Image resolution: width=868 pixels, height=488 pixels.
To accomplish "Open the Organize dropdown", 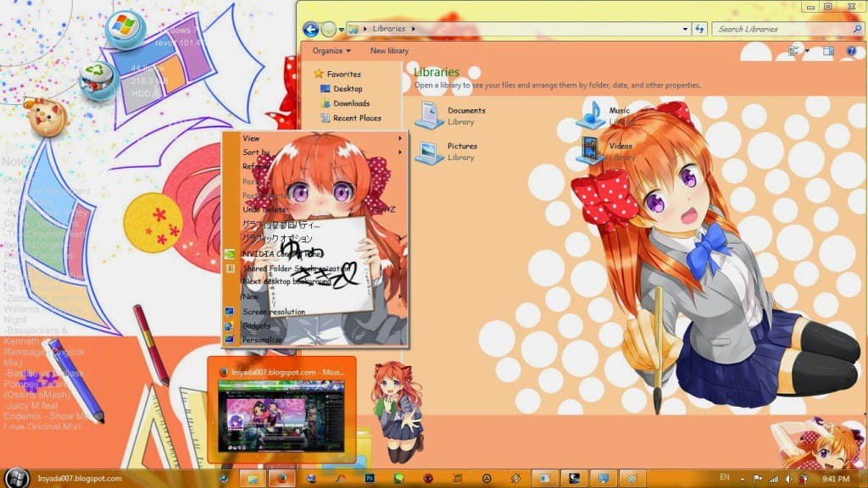I will pyautogui.click(x=331, y=51).
